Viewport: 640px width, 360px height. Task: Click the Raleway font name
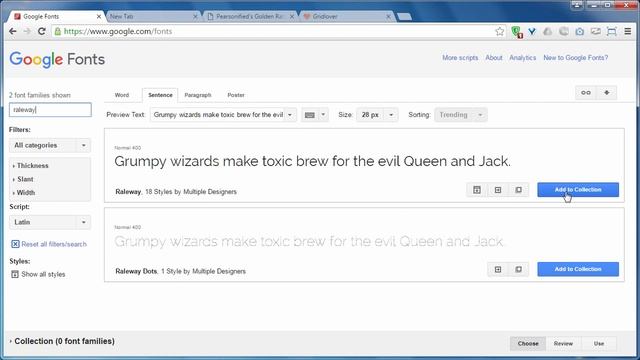pyautogui.click(x=128, y=192)
